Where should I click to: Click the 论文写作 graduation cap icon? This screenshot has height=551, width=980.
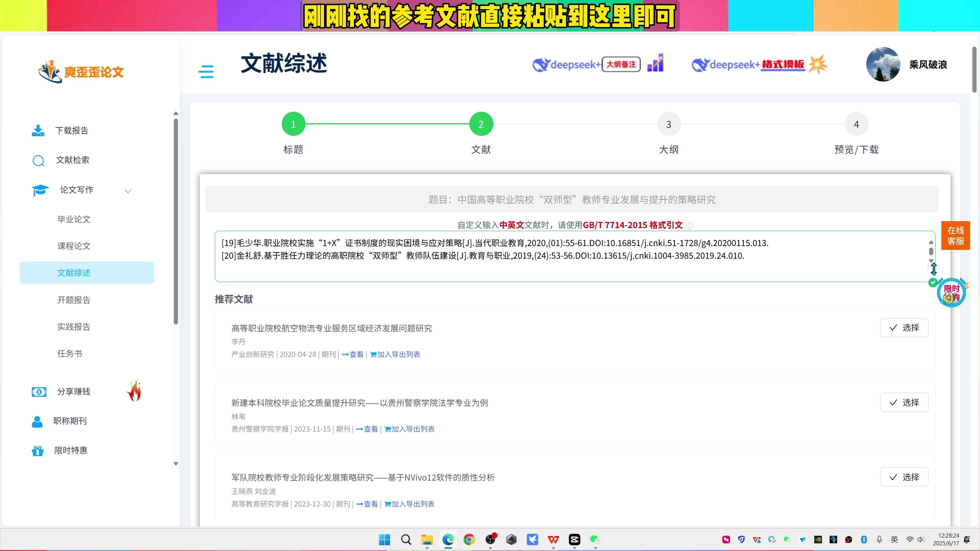pyautogui.click(x=40, y=190)
